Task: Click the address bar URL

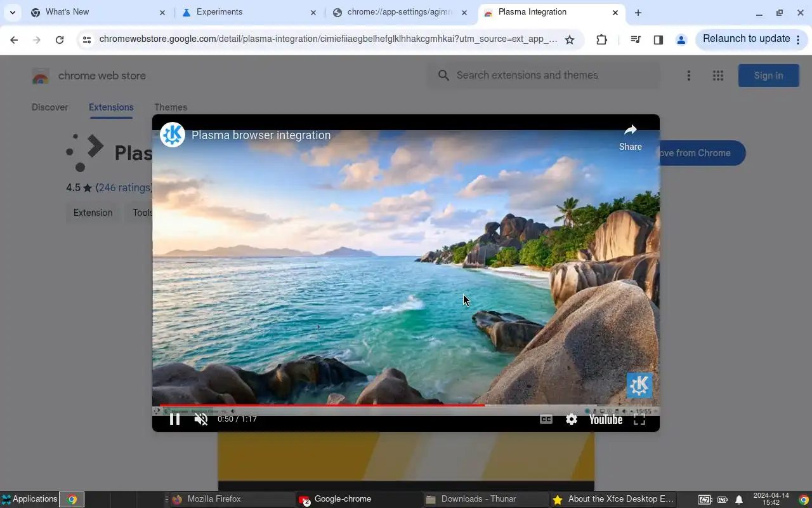Action: pos(329,39)
